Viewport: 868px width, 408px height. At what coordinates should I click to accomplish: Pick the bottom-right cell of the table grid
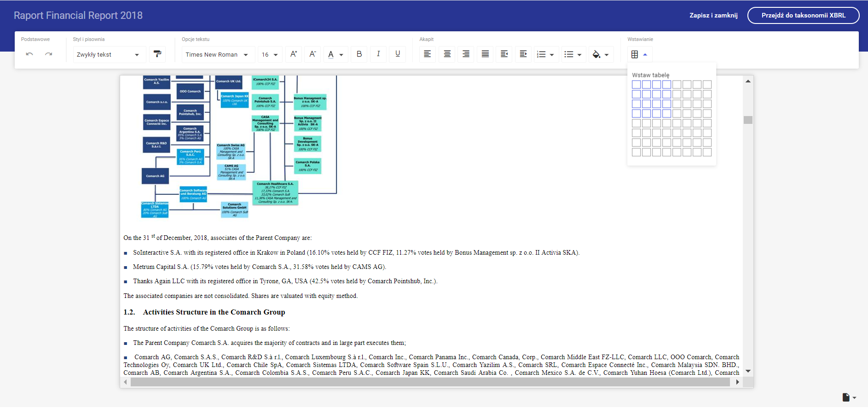(707, 152)
